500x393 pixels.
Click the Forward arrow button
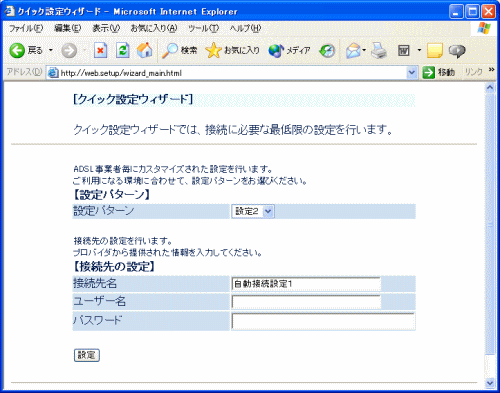(x=69, y=51)
